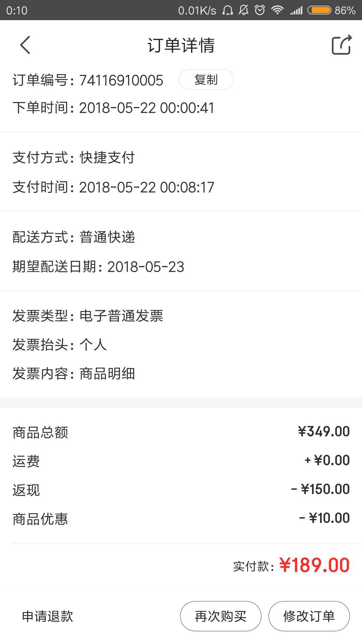
Task: Tap the 修改订单 button
Action: (x=309, y=616)
